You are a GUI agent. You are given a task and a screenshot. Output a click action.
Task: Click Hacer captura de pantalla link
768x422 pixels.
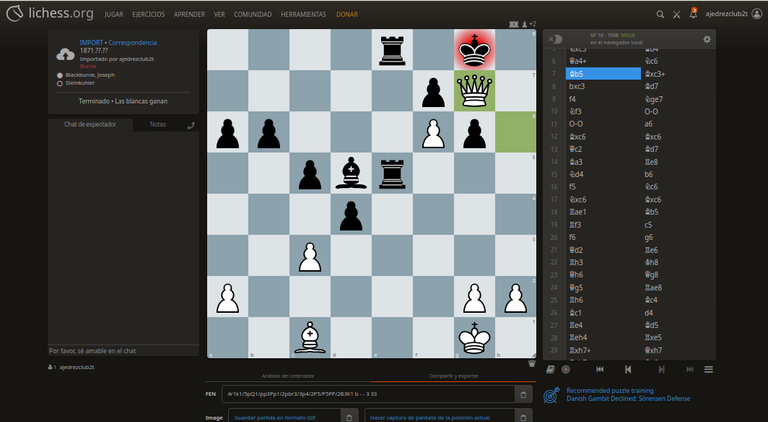point(430,418)
